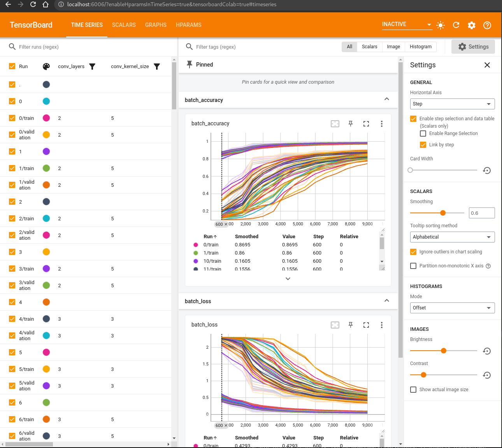
Task: Toggle the Settings button above the pane
Action: (x=473, y=47)
